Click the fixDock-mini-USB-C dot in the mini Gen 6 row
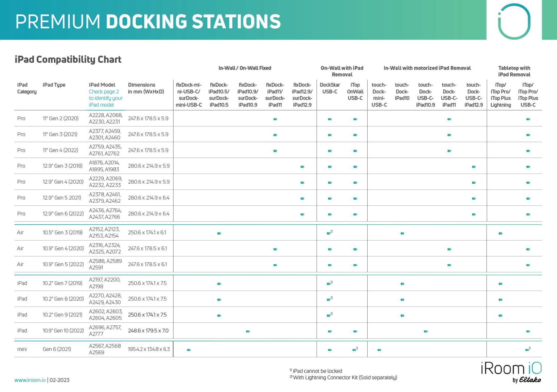This screenshot has height=392, width=557. tap(189, 350)
